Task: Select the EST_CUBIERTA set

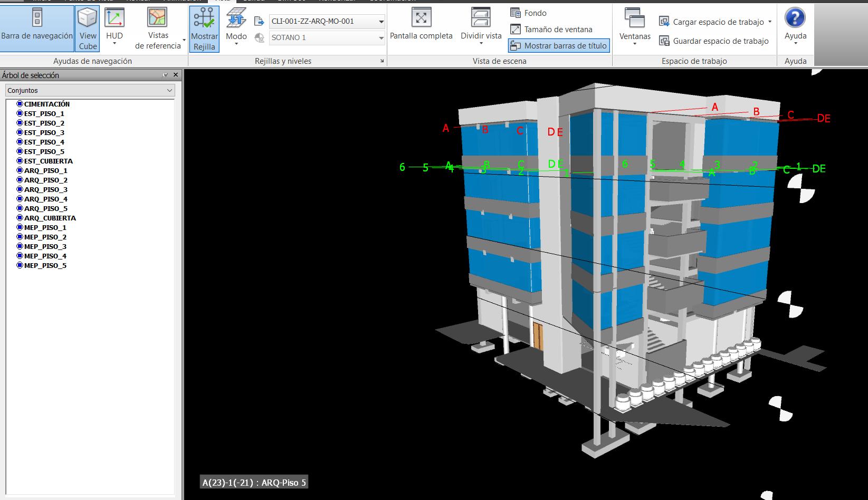Action: pos(45,161)
